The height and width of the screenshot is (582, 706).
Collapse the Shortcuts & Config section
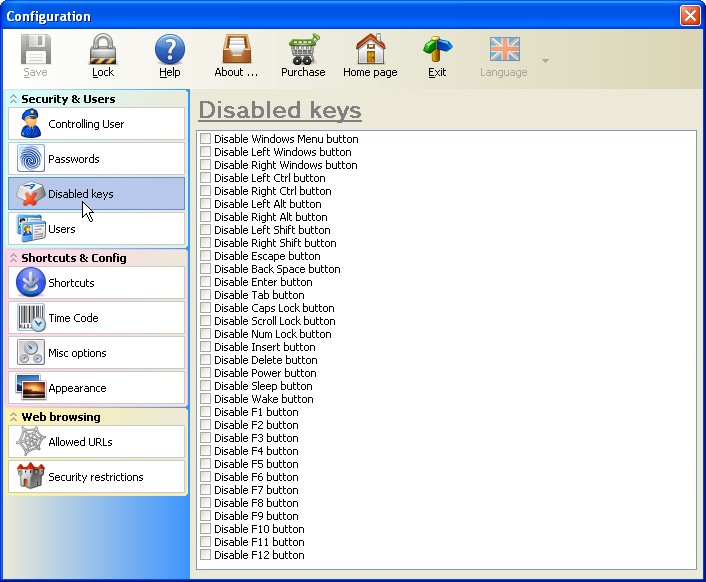tap(14, 257)
